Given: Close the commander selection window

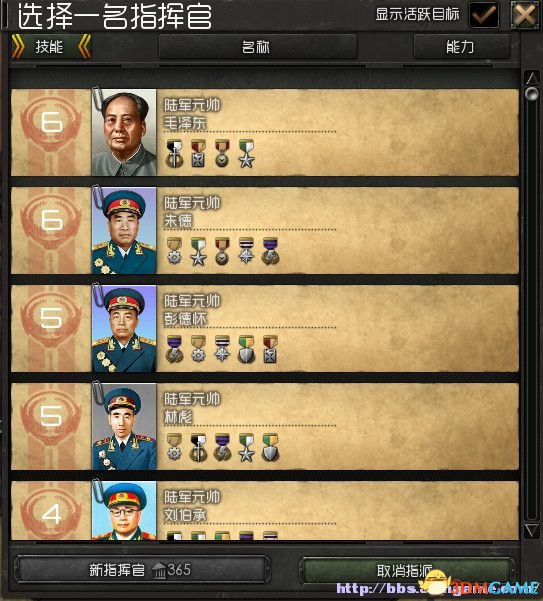Looking at the screenshot, I should pyautogui.click(x=525, y=15).
